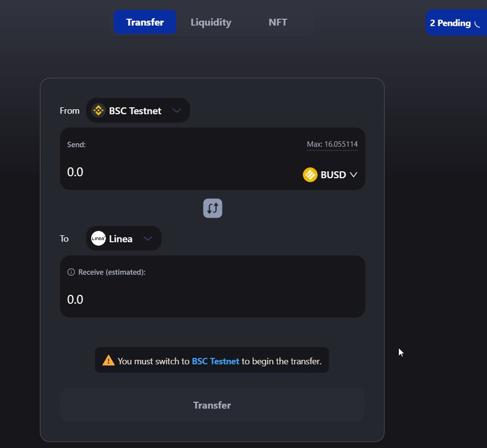Select the Linea destination chain name
Image resolution: width=487 pixels, height=448 pixels.
(x=121, y=239)
